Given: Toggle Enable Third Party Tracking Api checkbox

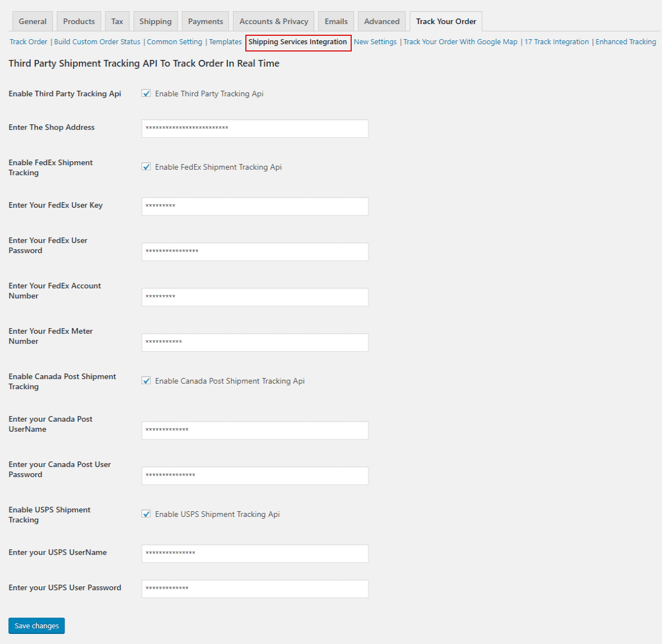Looking at the screenshot, I should pos(146,94).
